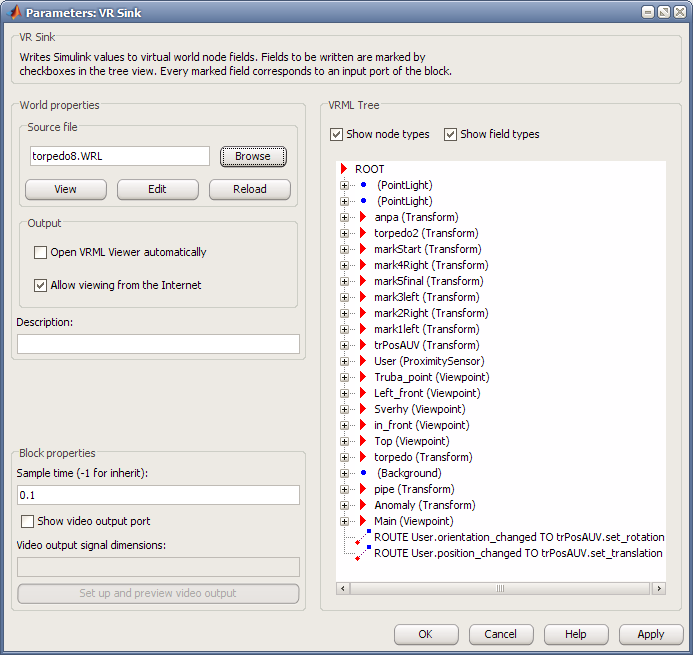The width and height of the screenshot is (693, 655).
Task: Expand the anpa Transform node
Action: click(x=344, y=217)
